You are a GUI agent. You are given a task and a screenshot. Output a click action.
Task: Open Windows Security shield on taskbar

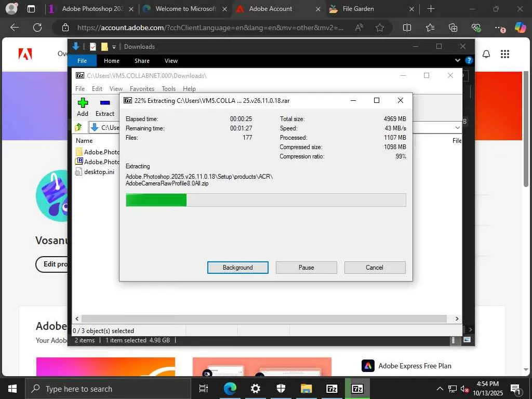point(281,389)
